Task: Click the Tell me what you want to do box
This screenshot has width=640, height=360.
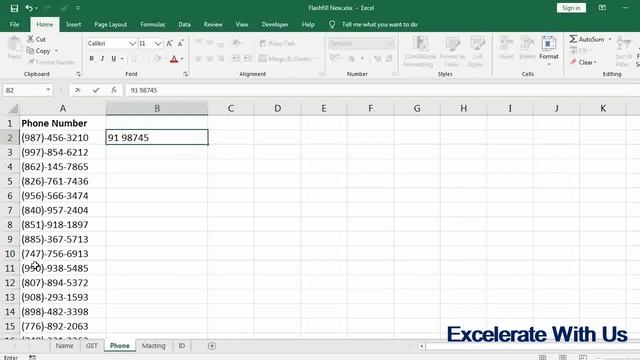Action: (x=379, y=24)
